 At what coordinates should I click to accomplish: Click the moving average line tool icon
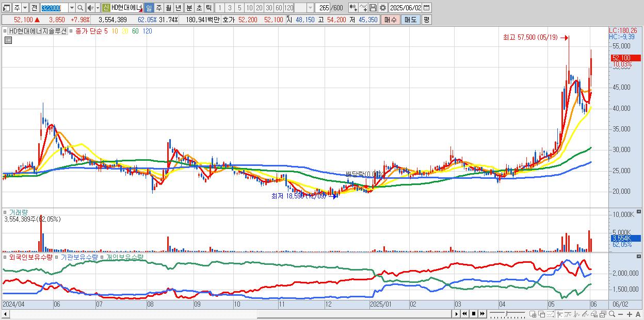568,314
